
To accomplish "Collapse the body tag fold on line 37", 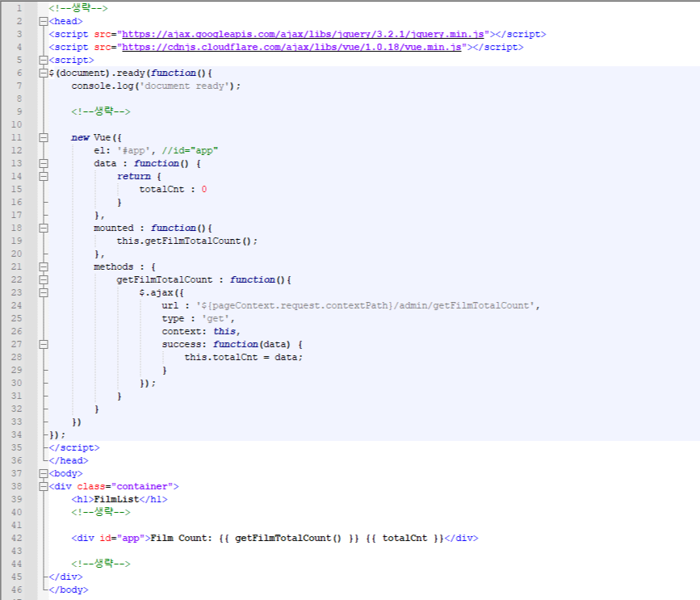I will [x=44, y=473].
